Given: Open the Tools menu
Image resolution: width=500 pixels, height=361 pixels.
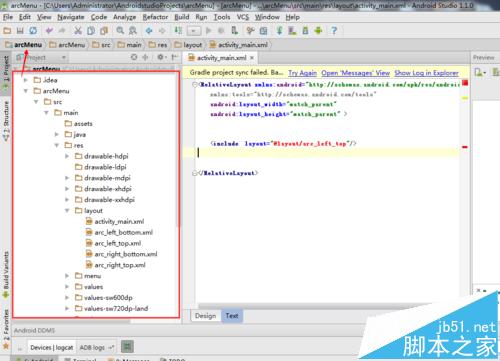Looking at the screenshot, I should (222, 17).
